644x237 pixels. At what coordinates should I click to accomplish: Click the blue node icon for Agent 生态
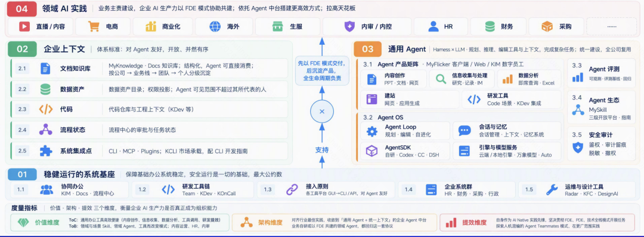(578, 110)
